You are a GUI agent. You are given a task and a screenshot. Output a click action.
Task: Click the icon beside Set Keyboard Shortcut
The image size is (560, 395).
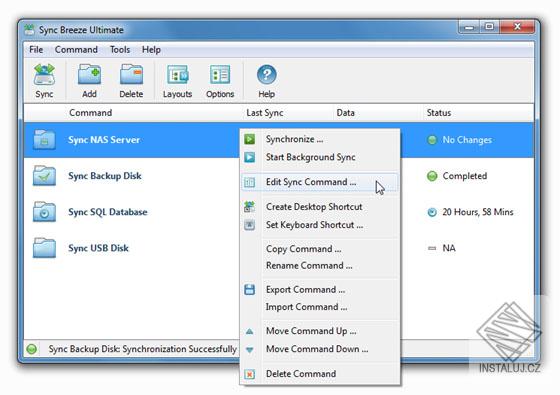(x=250, y=225)
